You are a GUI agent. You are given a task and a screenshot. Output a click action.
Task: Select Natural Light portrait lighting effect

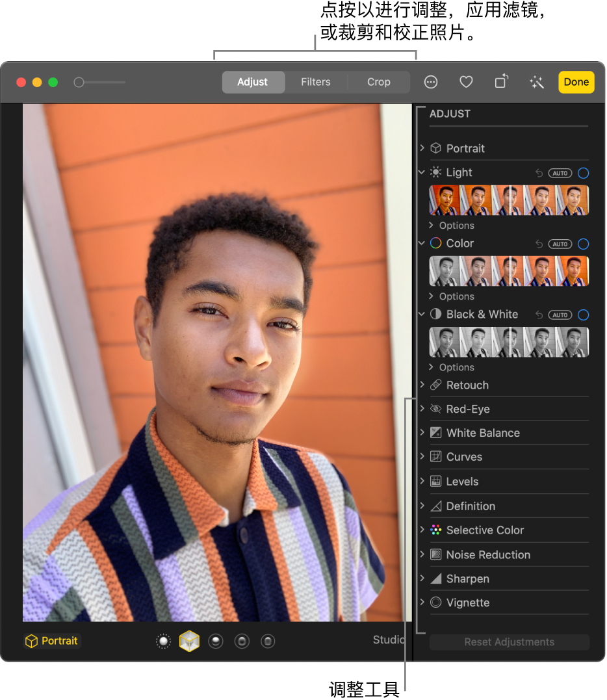(163, 642)
